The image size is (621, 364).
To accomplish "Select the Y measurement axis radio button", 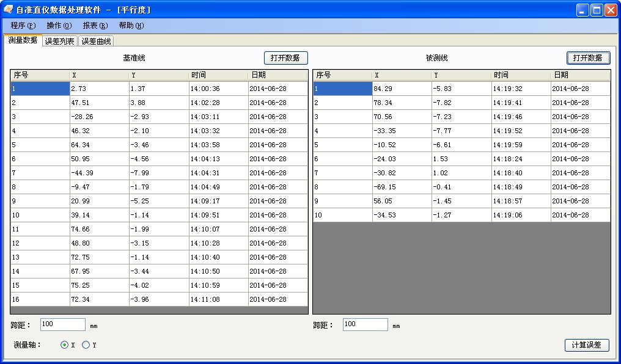I will pos(86,344).
